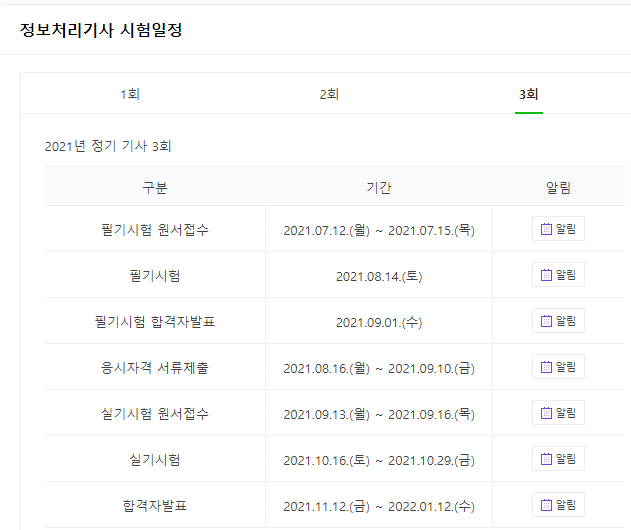Select the 응시자격 서류제출 cell

pyautogui.click(x=155, y=367)
